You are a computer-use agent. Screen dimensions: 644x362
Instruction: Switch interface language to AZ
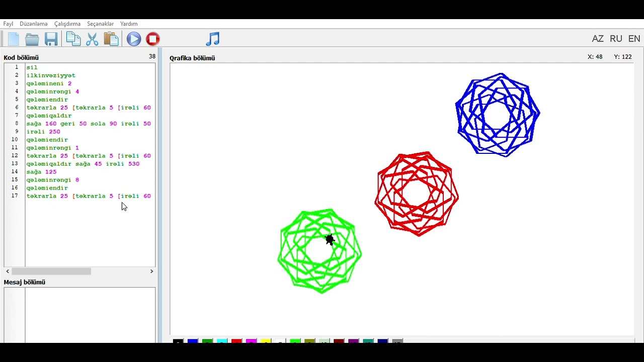(598, 39)
